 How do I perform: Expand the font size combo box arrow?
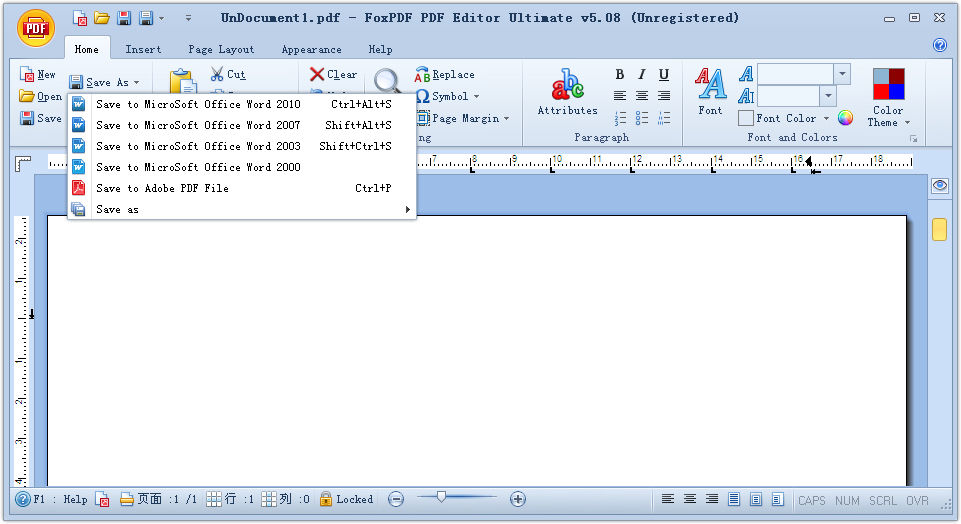click(x=828, y=96)
